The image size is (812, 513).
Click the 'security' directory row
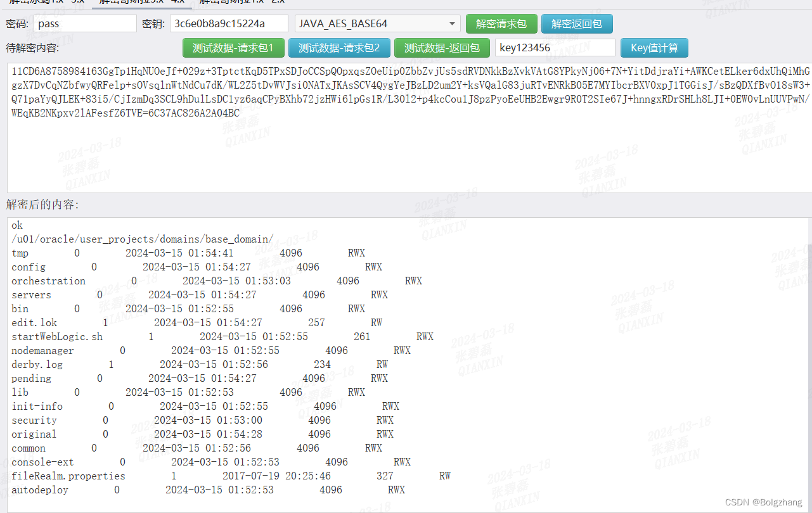(x=203, y=421)
